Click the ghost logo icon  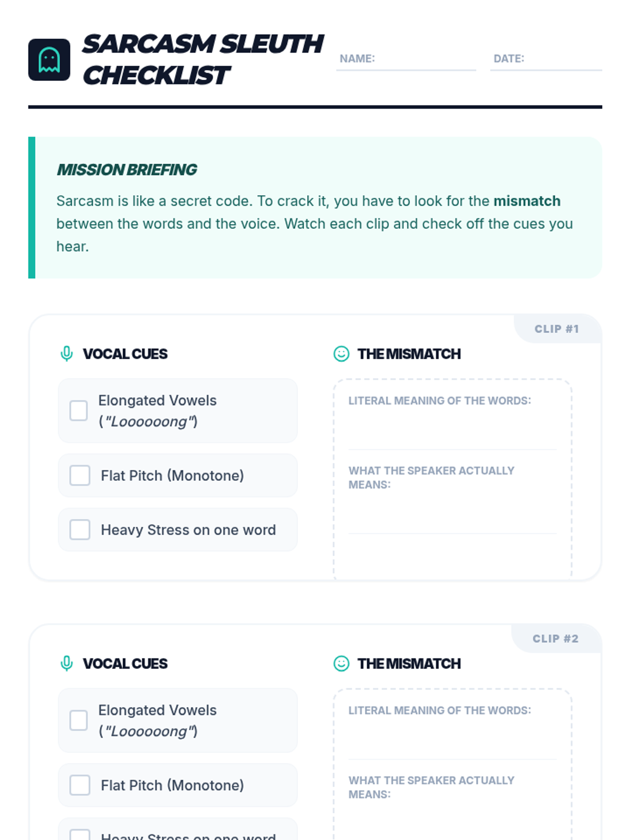pyautogui.click(x=49, y=60)
